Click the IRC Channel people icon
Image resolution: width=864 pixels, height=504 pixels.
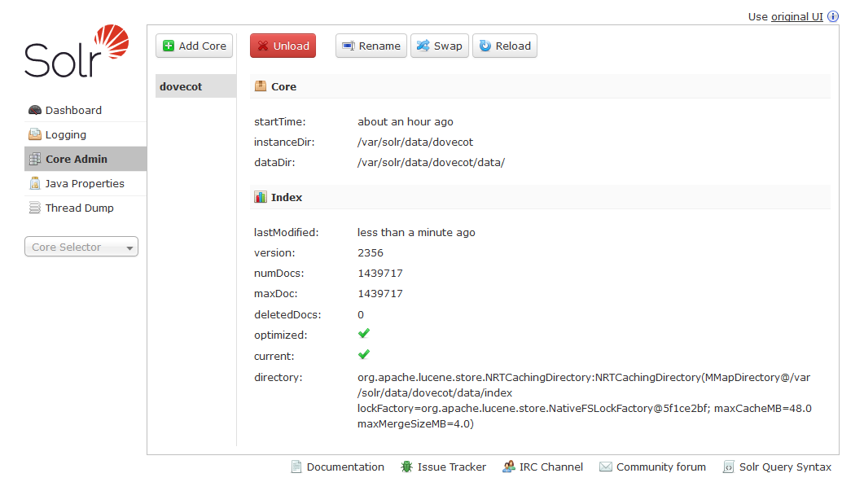509,467
